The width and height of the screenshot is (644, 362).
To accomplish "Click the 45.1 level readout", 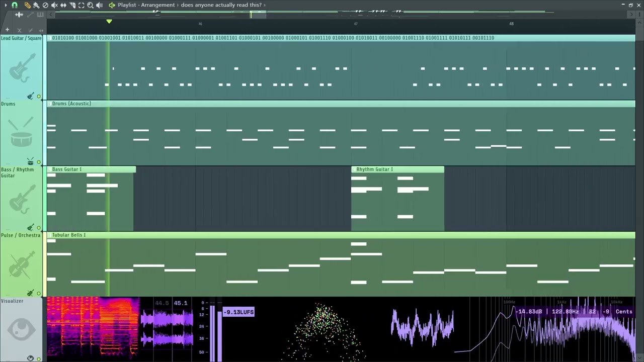I will click(x=181, y=303).
